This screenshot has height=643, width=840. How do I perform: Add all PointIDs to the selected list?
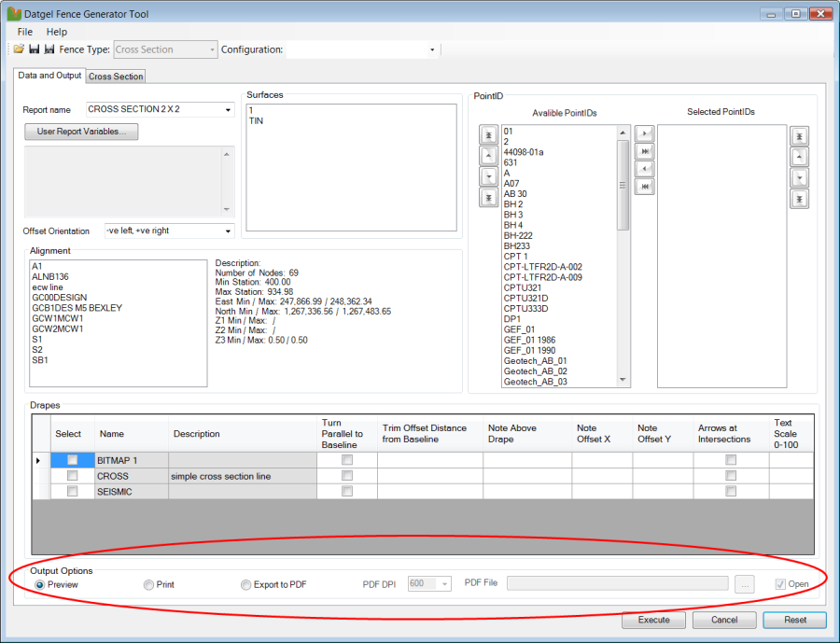point(642,152)
